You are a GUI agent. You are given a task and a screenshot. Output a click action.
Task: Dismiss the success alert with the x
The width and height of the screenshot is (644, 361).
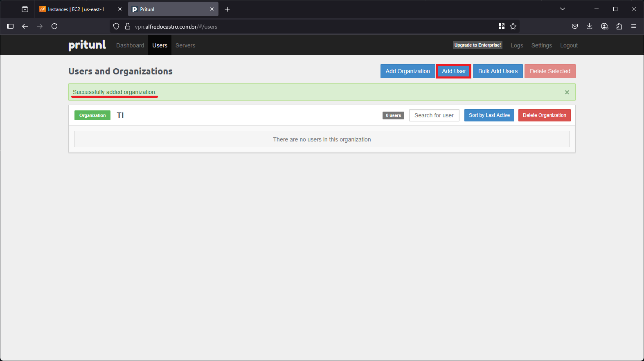coord(567,92)
